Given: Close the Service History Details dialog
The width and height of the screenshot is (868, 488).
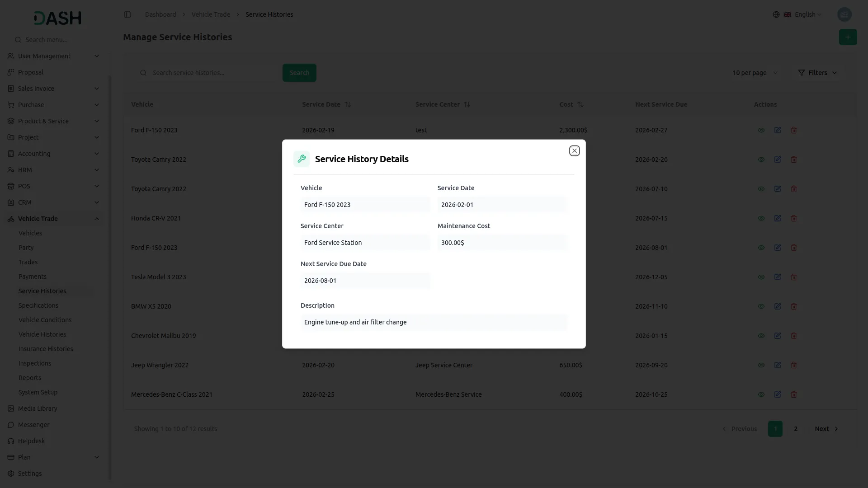Looking at the screenshot, I should 574,150.
